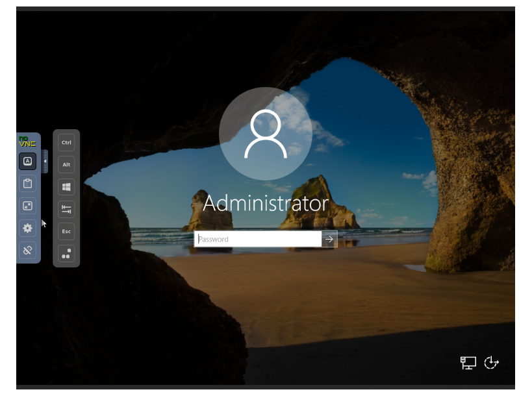
Task: Click the noVNC logo
Action: pyautogui.click(x=27, y=142)
